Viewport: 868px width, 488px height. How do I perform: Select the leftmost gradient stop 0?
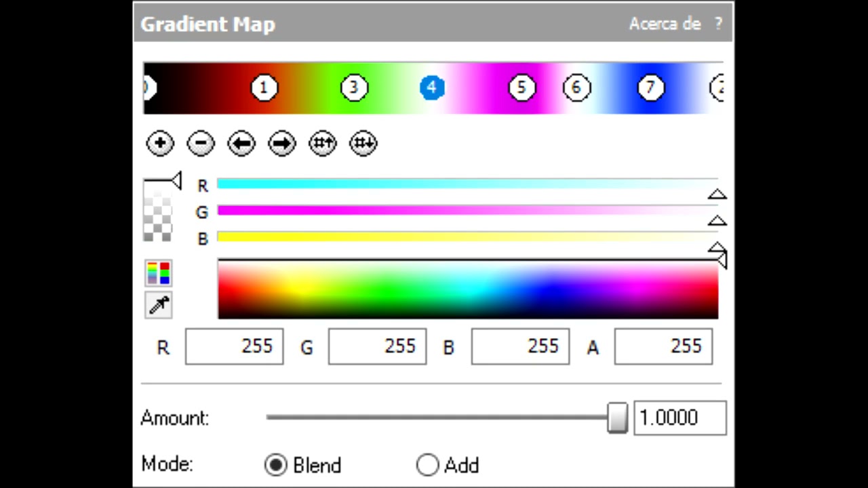(150, 88)
